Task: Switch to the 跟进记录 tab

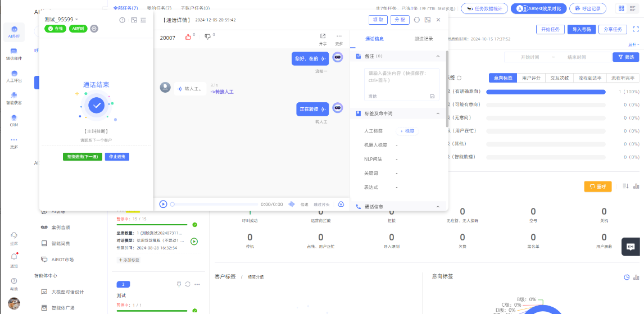Action: click(x=423, y=39)
